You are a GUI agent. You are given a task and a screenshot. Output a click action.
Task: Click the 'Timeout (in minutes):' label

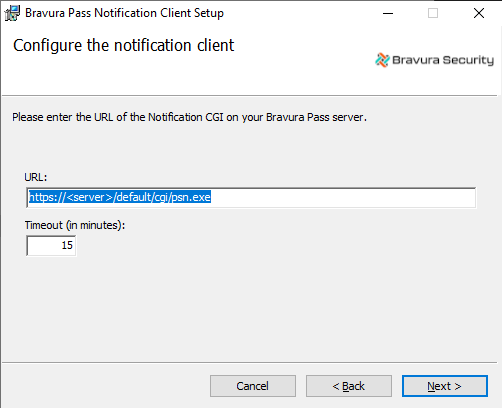(x=75, y=225)
